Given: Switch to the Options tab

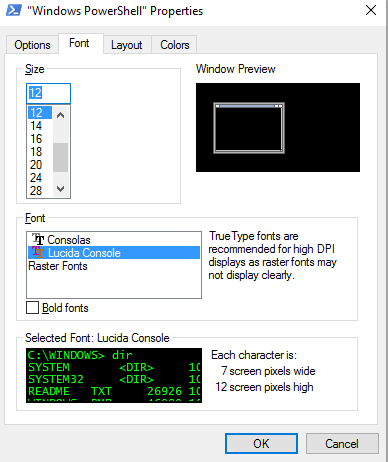Looking at the screenshot, I should 32,45.
